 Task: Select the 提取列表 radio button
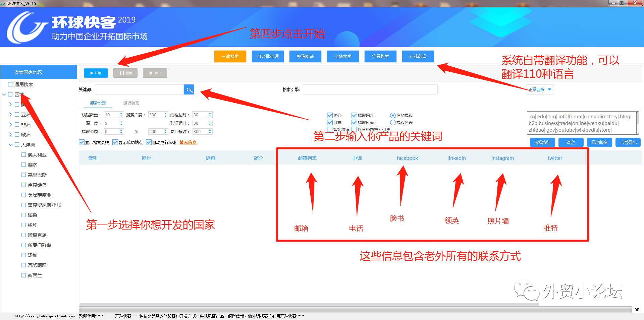click(393, 122)
